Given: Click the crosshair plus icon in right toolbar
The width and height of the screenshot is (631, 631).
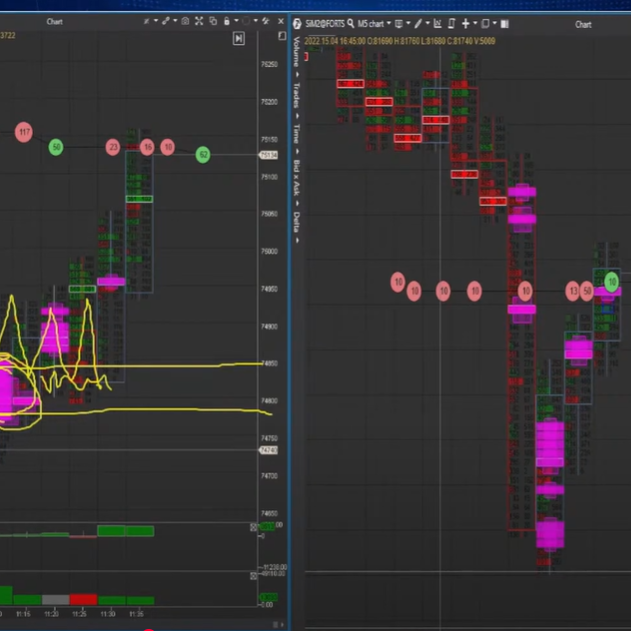Looking at the screenshot, I should 465,24.
